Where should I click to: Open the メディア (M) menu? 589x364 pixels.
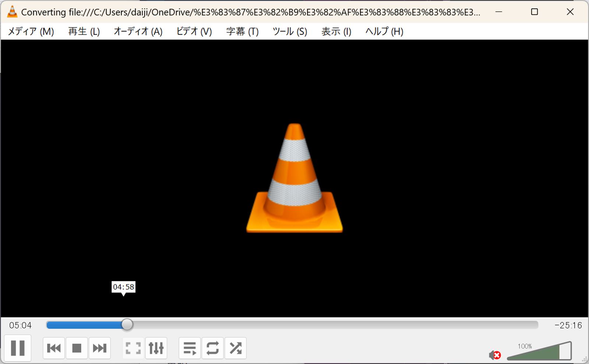pyautogui.click(x=31, y=31)
